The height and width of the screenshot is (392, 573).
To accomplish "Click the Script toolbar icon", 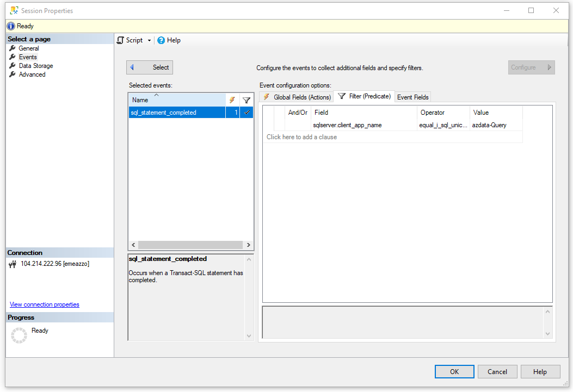I will pyautogui.click(x=121, y=40).
